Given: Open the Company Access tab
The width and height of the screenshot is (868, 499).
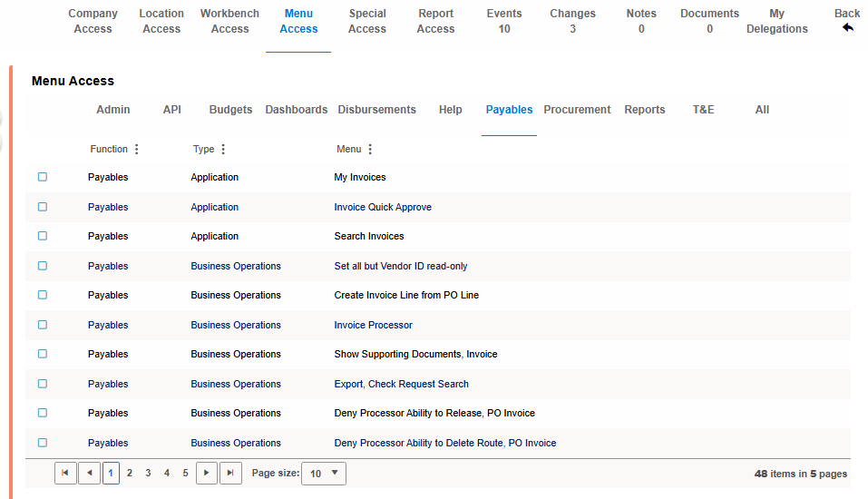Looking at the screenshot, I should [x=93, y=21].
